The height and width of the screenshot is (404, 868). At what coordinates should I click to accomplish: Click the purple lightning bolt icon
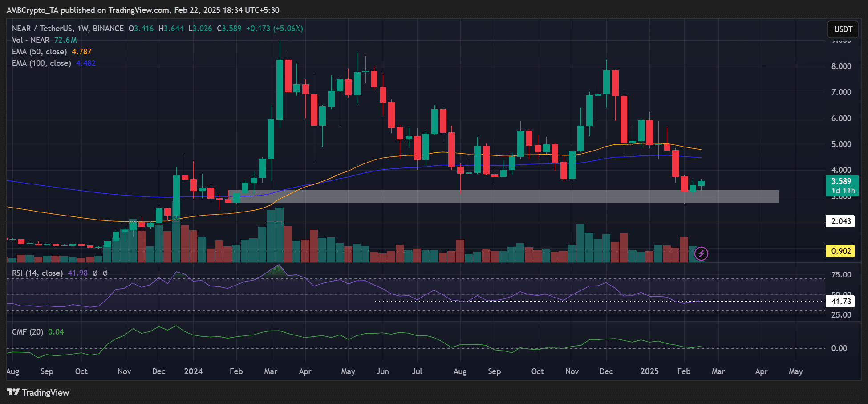[x=701, y=254]
